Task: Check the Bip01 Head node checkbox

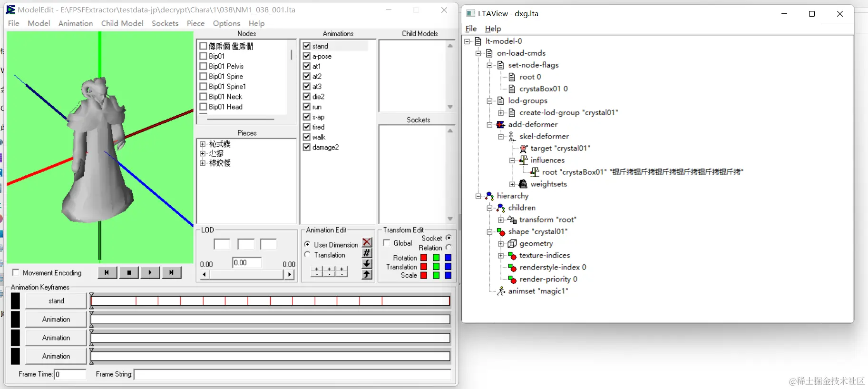Action: click(x=203, y=107)
